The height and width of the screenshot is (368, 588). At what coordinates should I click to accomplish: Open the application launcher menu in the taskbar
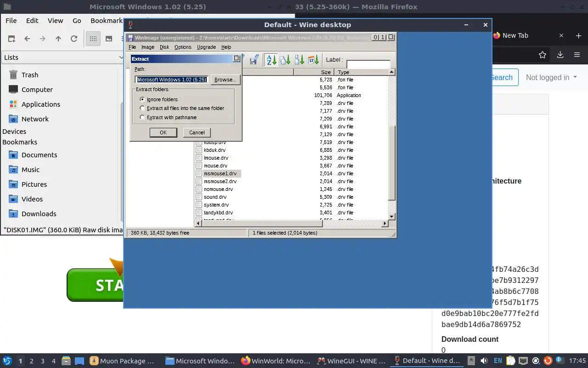7,361
